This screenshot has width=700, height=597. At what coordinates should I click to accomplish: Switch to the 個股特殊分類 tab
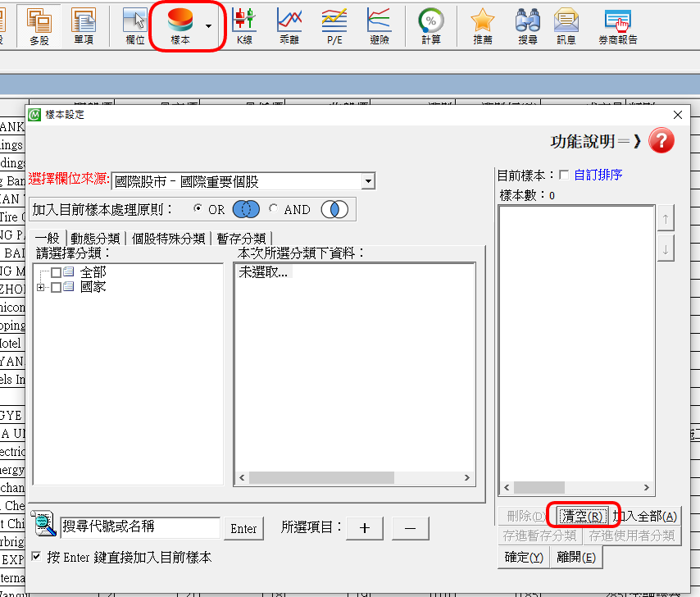[168, 239]
